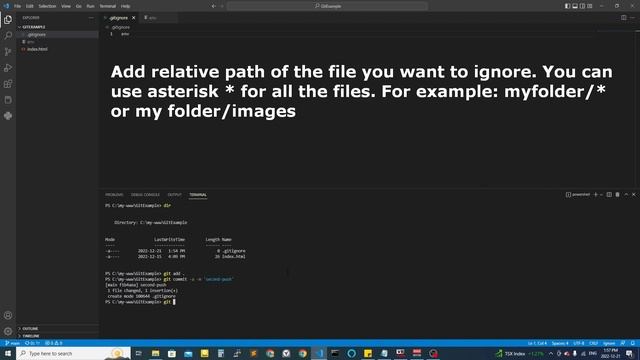Open the Go menu

point(78,6)
